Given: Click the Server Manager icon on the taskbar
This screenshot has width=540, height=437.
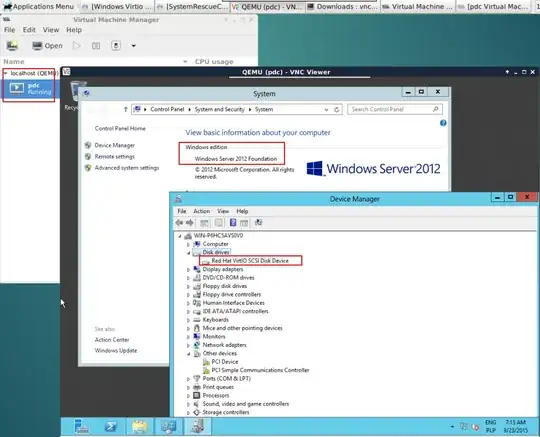Looking at the screenshot, I should click(x=81, y=427).
